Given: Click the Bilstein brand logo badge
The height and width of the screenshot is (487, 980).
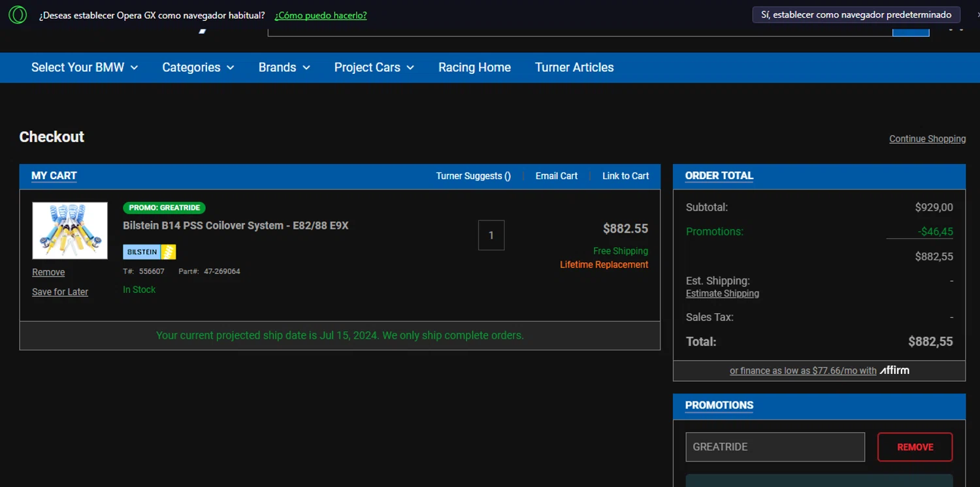Looking at the screenshot, I should click(x=150, y=252).
